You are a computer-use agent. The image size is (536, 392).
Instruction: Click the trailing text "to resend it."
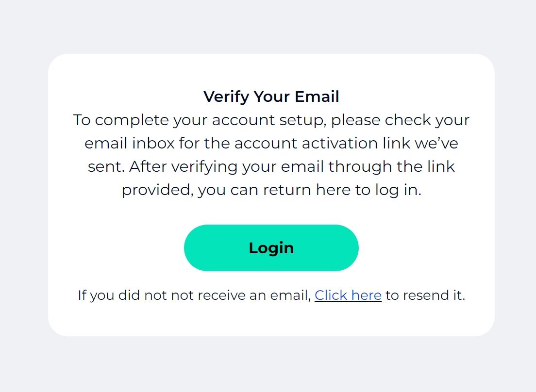point(425,295)
